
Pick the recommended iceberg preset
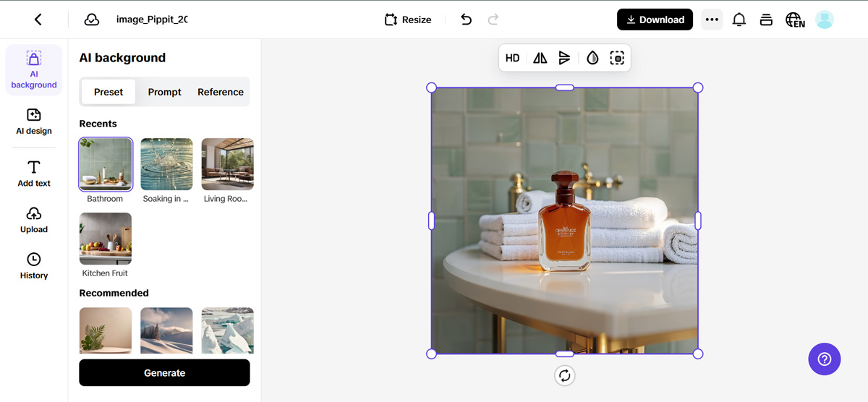click(228, 330)
